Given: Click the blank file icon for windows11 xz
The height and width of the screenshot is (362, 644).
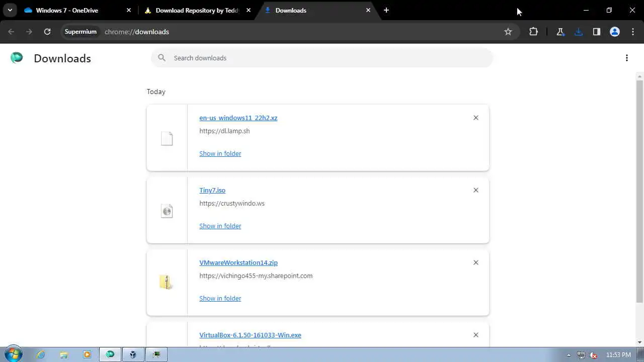Looking at the screenshot, I should [x=167, y=138].
